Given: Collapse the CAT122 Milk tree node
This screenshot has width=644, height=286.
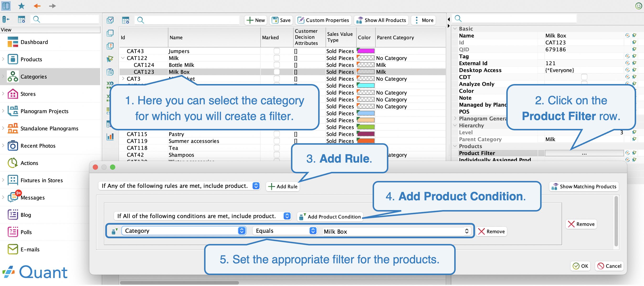Looking at the screenshot, I should (123, 58).
